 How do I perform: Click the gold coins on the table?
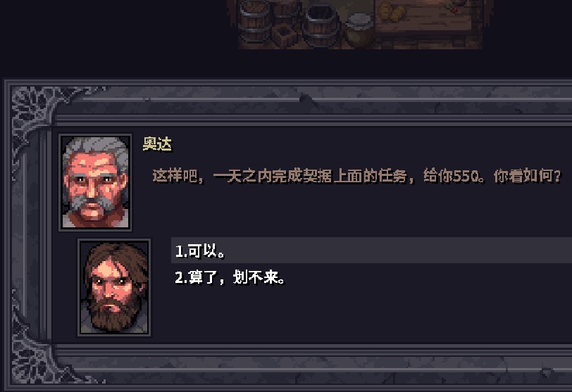392,11
